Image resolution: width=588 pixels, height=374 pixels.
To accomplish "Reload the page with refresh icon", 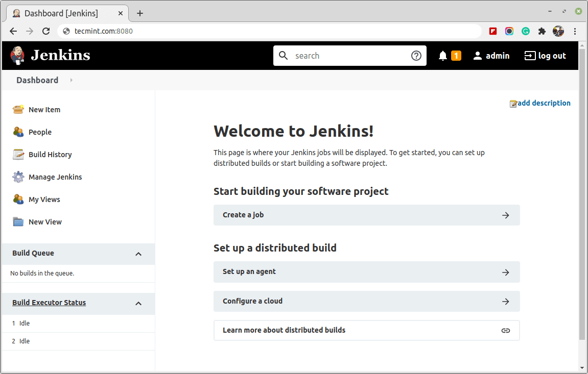I will pos(46,31).
